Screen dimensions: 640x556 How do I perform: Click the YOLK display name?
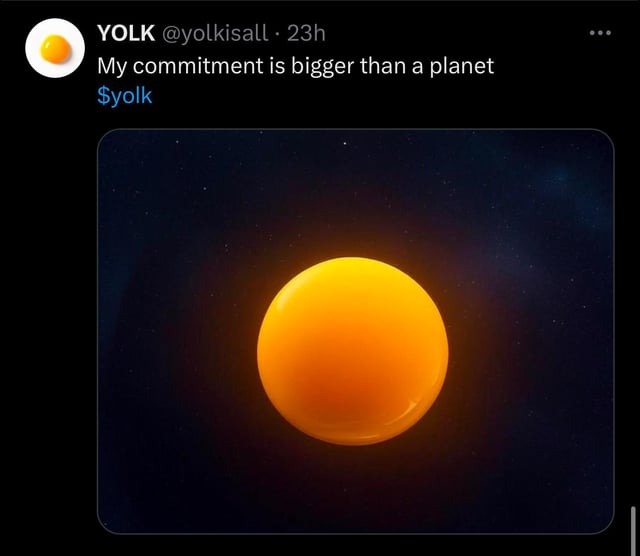click(124, 34)
